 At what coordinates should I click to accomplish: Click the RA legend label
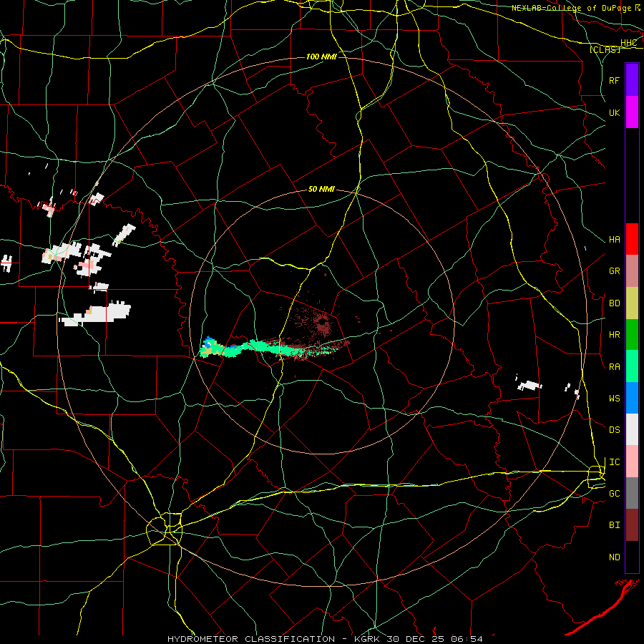614,367
